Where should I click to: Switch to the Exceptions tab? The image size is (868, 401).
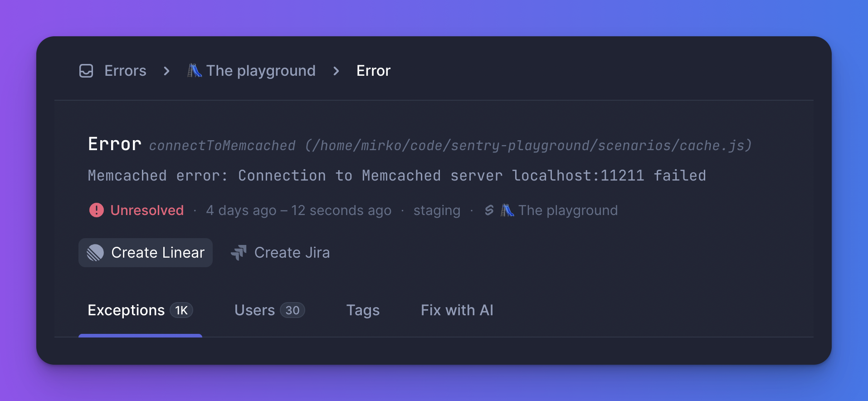click(x=141, y=310)
